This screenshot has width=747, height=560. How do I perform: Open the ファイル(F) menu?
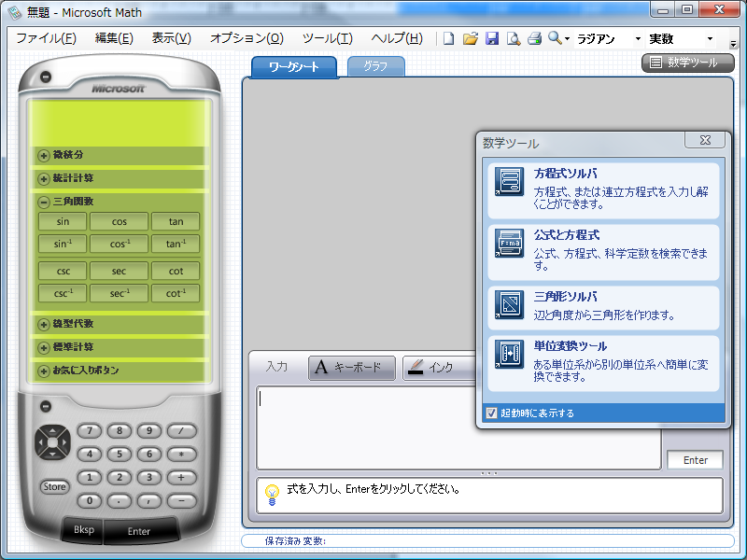coord(46,38)
